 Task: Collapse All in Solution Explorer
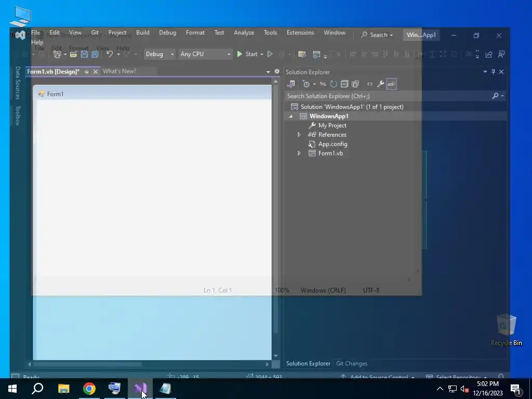[344, 84]
